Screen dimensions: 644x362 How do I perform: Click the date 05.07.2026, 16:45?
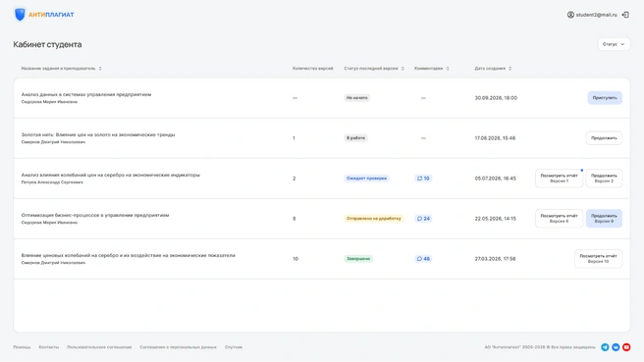click(x=496, y=179)
